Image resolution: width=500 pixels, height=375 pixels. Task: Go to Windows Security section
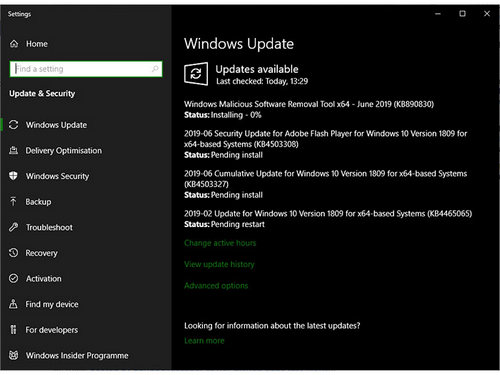point(57,176)
